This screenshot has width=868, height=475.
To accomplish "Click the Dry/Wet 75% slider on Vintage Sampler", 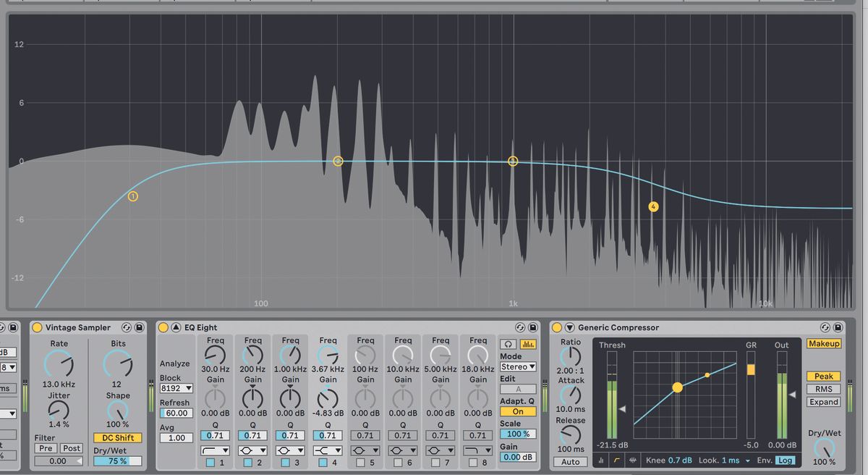I will click(117, 459).
